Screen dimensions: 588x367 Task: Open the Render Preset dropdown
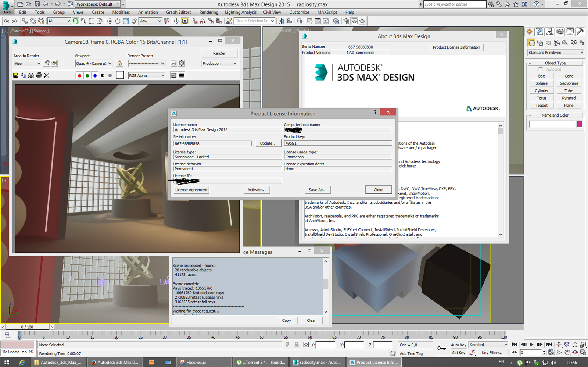tap(146, 63)
